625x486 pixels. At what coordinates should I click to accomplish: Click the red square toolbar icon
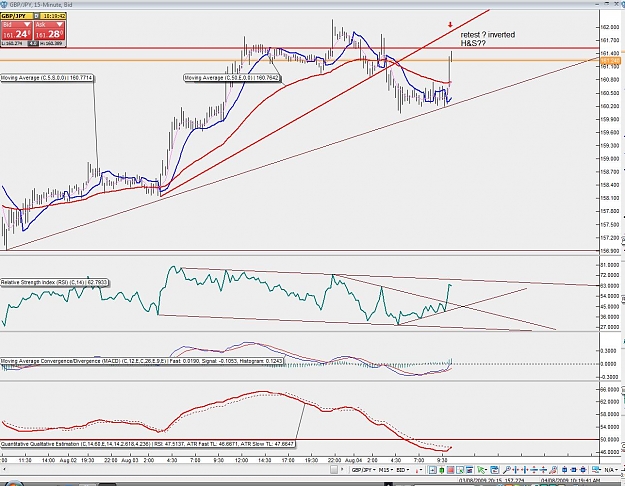click(450, 470)
